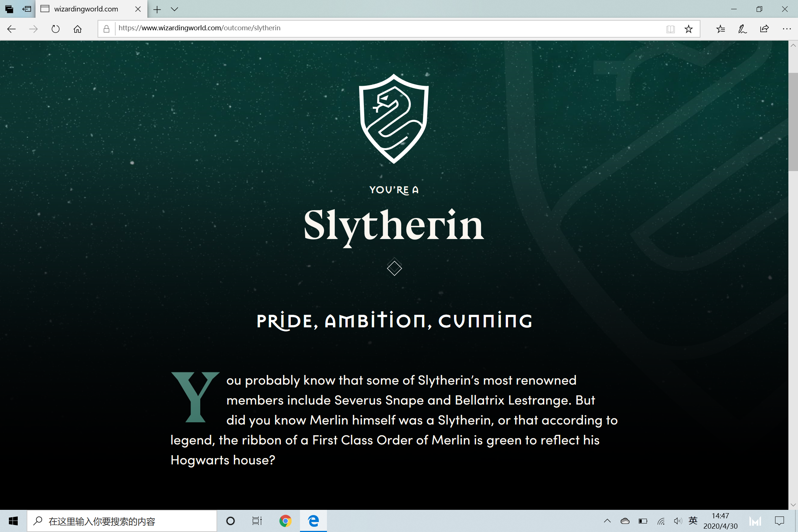Open the Edge settings and more menu
This screenshot has height=532, width=798.
[x=787, y=29]
